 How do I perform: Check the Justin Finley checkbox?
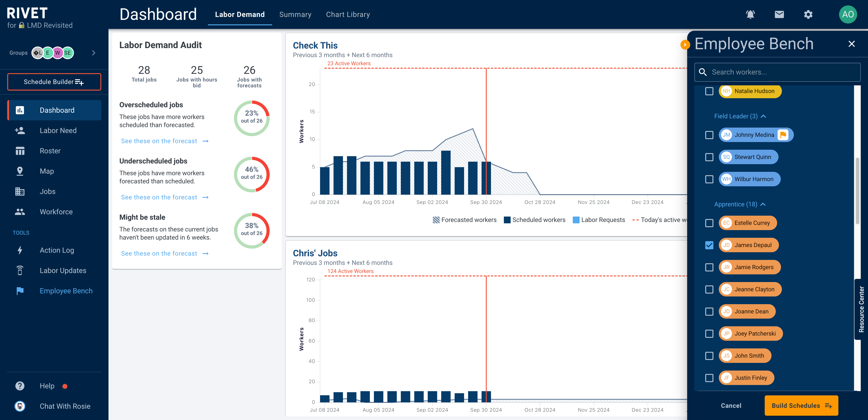[x=709, y=378]
